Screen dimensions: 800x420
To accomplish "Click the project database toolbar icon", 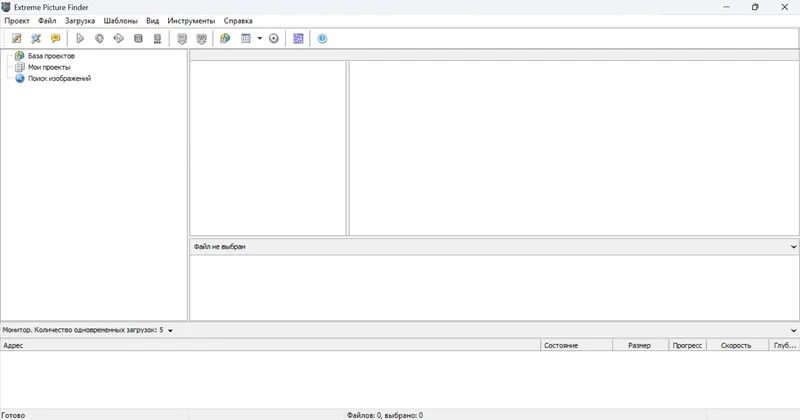I will point(226,38).
